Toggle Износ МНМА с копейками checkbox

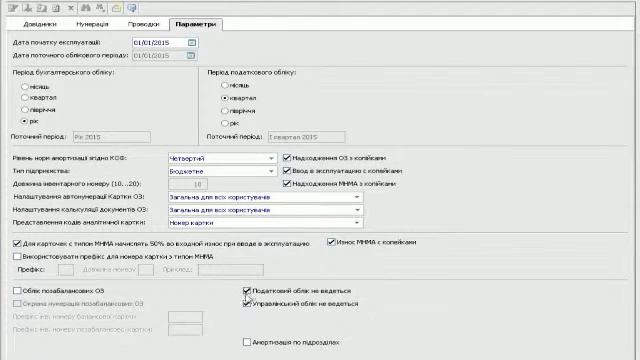pyautogui.click(x=331, y=242)
